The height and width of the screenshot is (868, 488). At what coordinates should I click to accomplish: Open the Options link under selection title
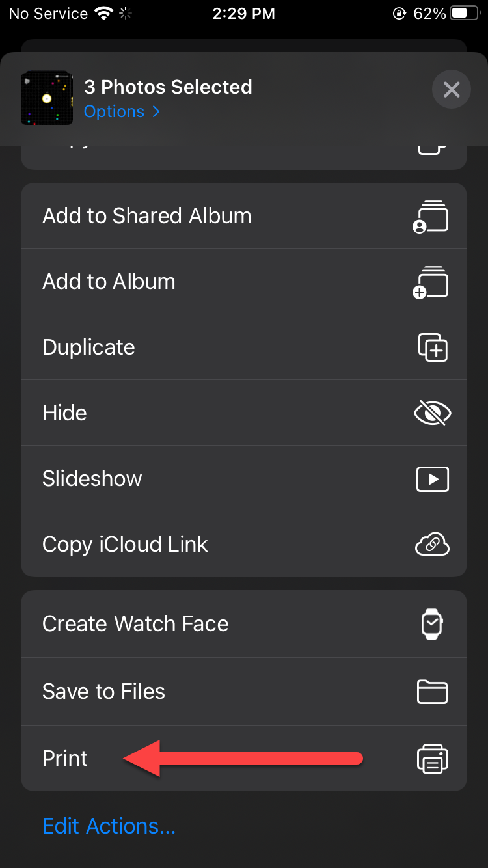[115, 112]
